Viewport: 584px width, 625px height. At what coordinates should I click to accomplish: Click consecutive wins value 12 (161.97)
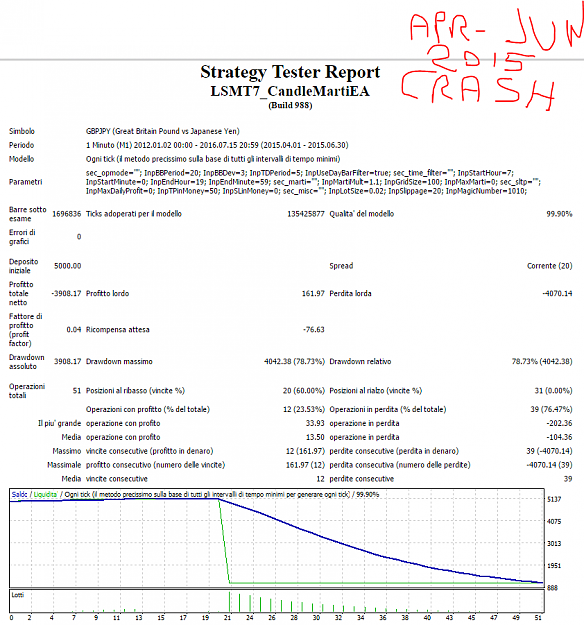305,451
